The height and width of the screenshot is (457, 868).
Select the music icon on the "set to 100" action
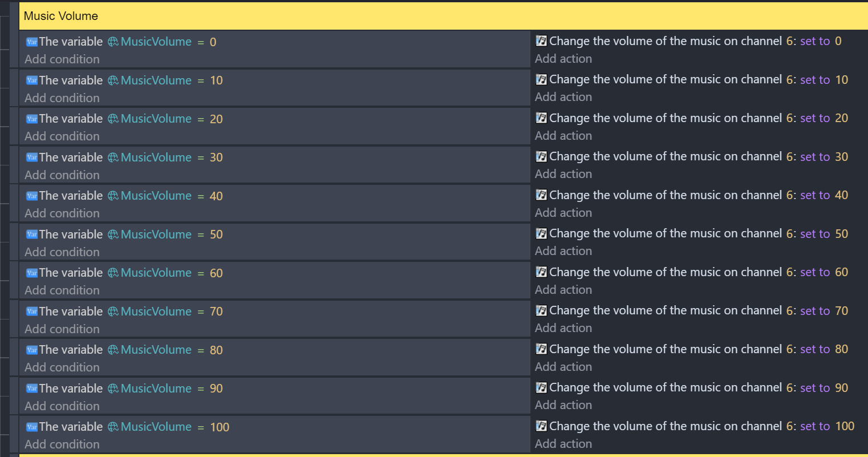click(541, 426)
